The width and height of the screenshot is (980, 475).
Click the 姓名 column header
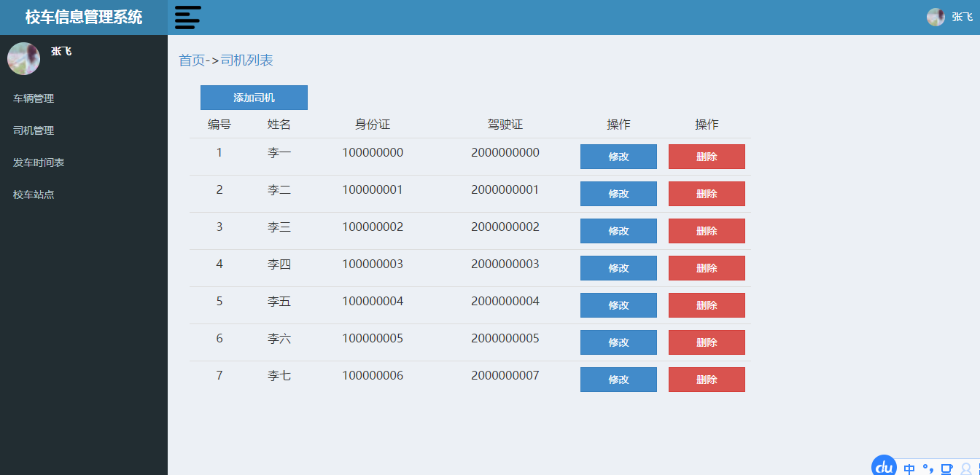pos(279,125)
